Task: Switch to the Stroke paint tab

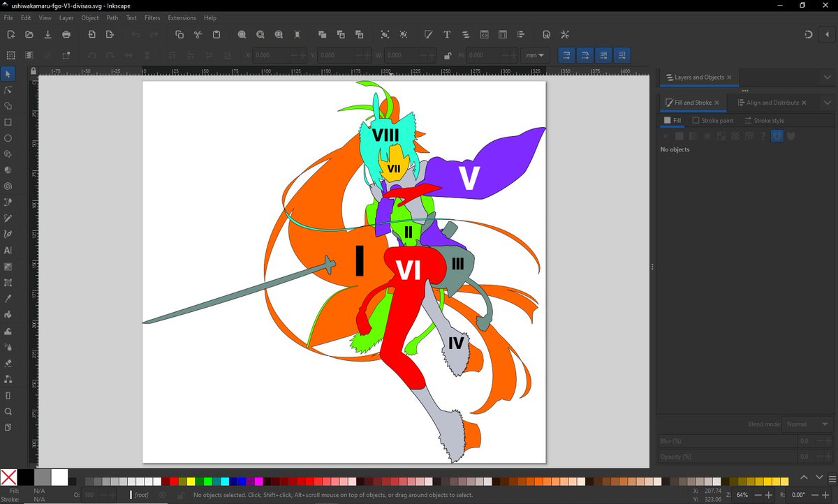Action: click(x=713, y=121)
